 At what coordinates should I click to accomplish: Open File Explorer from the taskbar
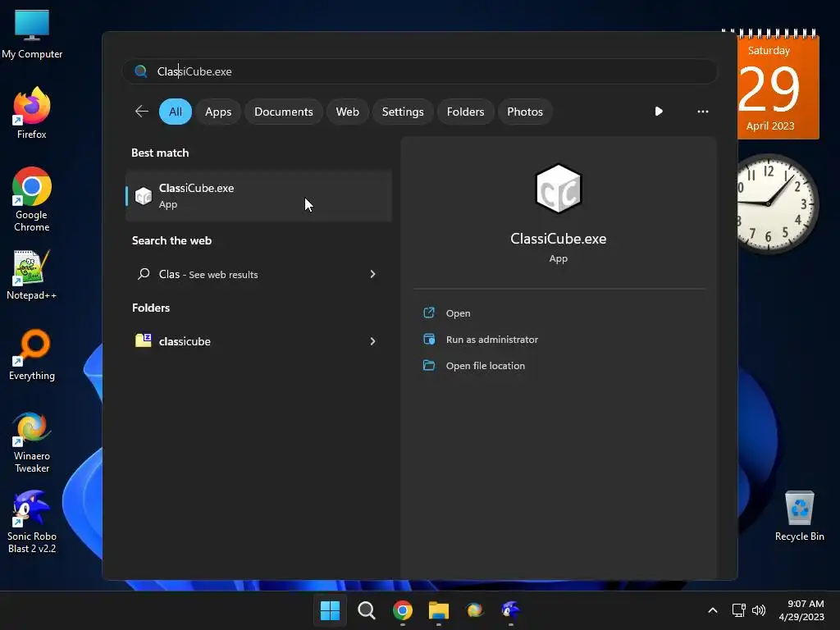click(x=439, y=610)
